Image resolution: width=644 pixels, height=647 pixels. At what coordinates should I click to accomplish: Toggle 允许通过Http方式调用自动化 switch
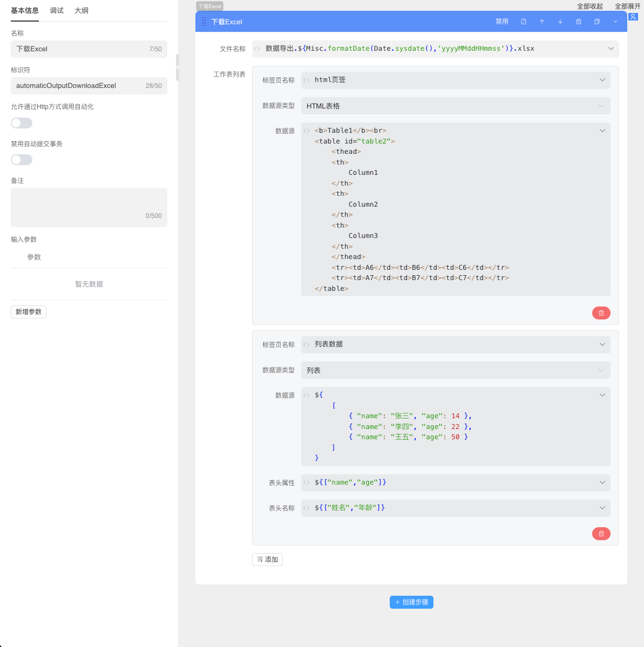[22, 123]
